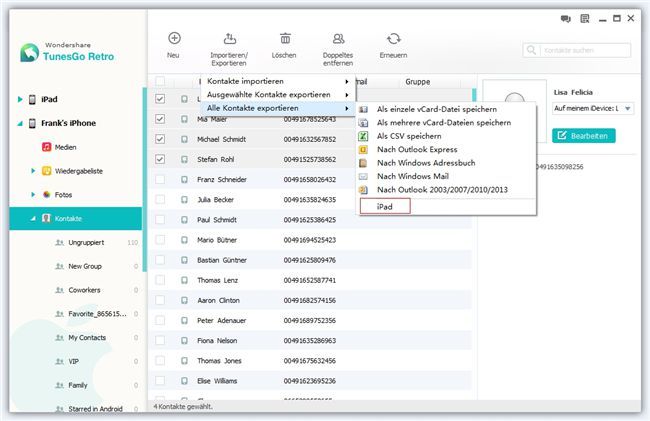Image resolution: width=650 pixels, height=421 pixels.
Task: Click the Outlook Express icon in submenu
Action: pos(363,150)
